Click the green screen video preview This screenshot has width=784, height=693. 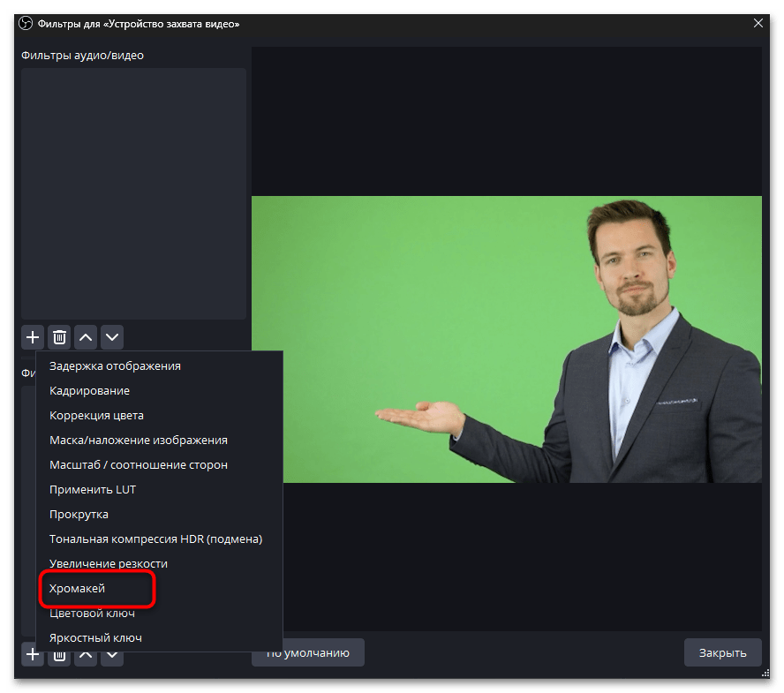[x=506, y=339]
